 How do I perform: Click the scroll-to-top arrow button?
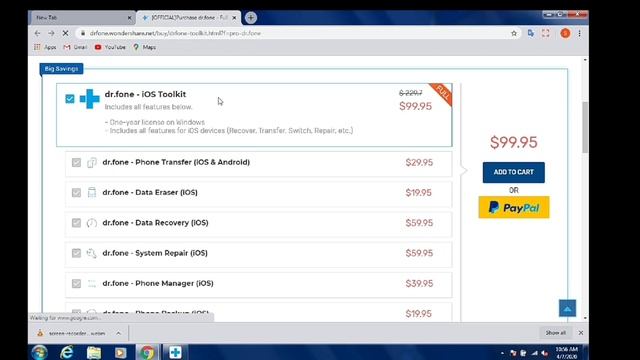pyautogui.click(x=567, y=309)
